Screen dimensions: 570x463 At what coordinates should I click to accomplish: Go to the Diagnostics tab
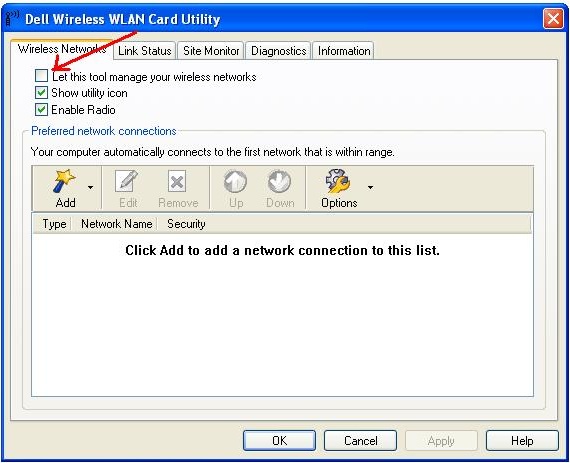point(278,51)
